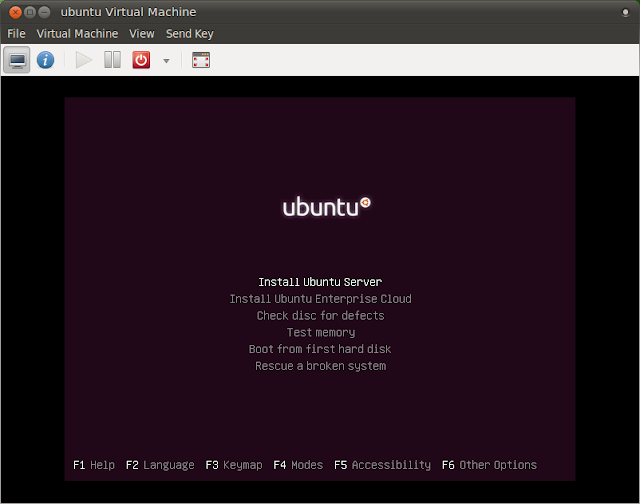Open the View menu
This screenshot has height=504, width=640.
142,33
